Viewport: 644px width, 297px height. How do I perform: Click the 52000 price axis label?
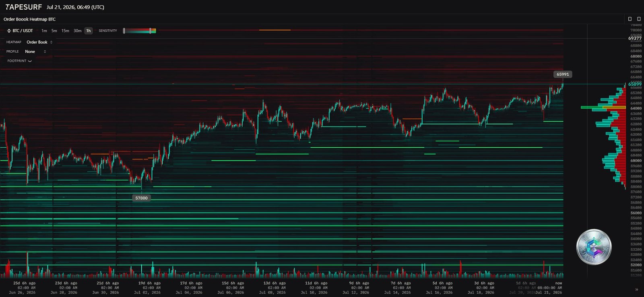[636, 265]
